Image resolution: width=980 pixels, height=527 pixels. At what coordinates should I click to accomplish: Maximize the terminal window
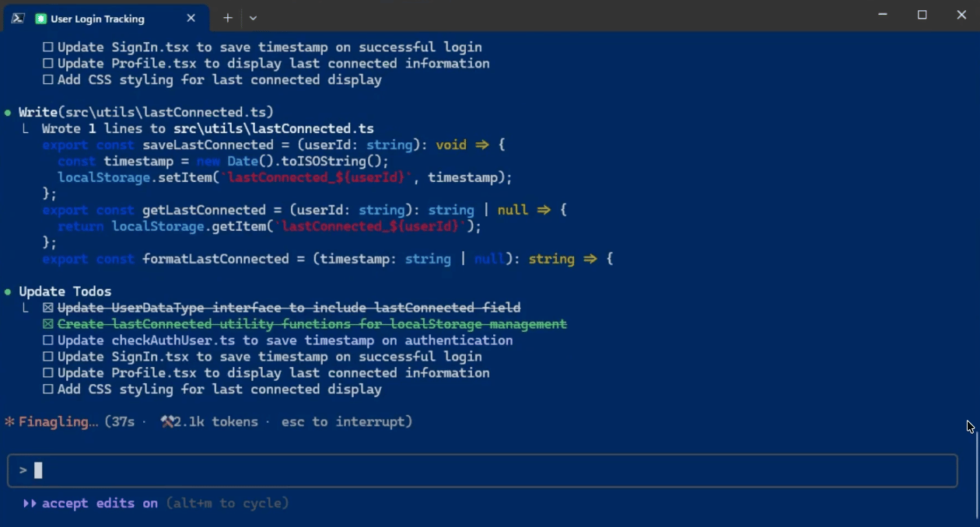click(x=922, y=16)
